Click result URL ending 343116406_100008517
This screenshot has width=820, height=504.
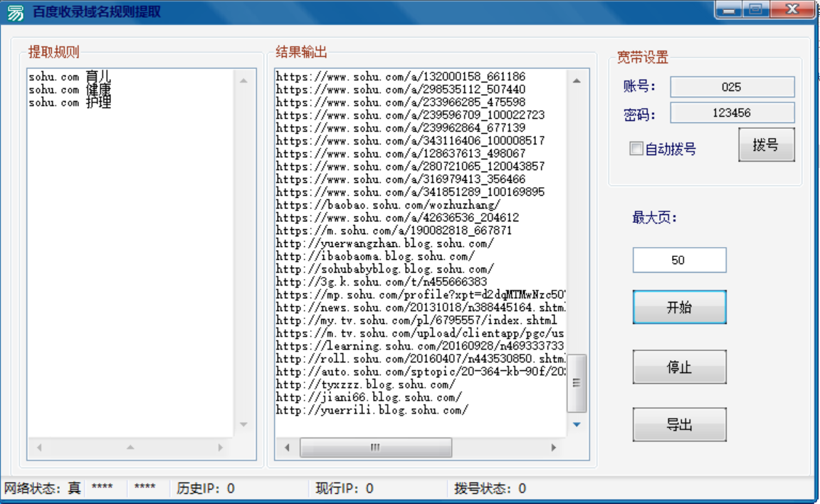(411, 141)
